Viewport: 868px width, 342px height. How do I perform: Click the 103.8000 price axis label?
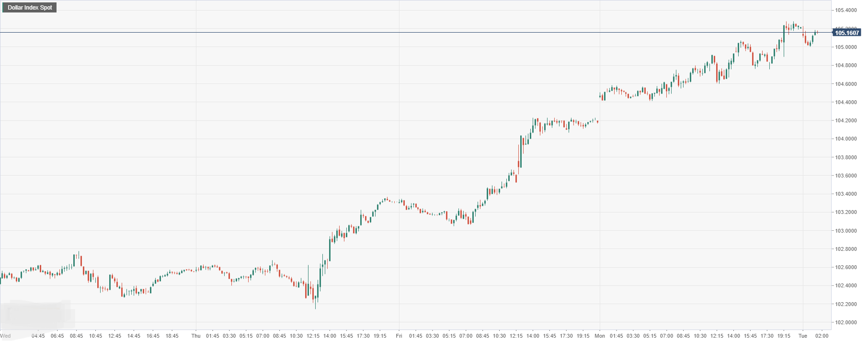[x=846, y=157]
